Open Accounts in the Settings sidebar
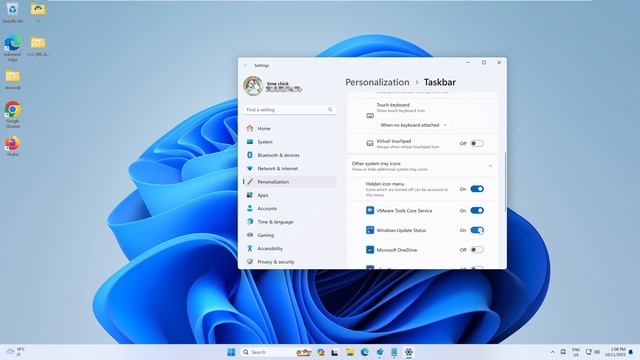 coord(290,208)
